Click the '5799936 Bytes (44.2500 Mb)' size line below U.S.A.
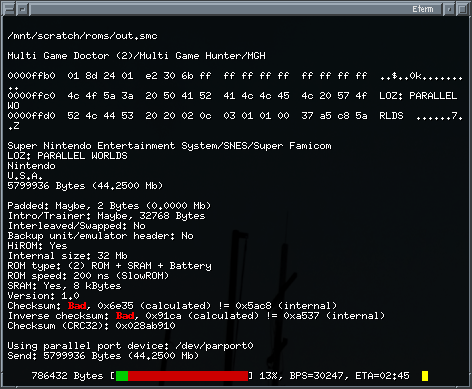Viewport: 472px width, 389px height. point(85,186)
